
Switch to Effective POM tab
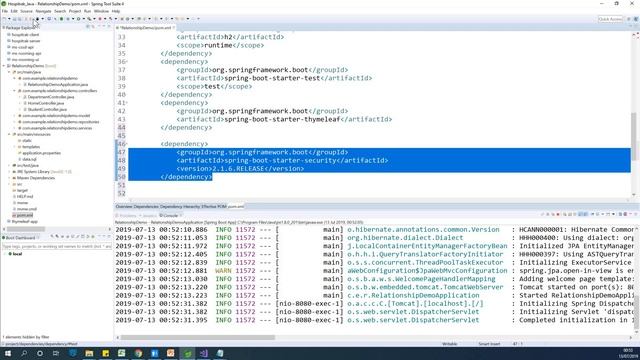(213, 207)
